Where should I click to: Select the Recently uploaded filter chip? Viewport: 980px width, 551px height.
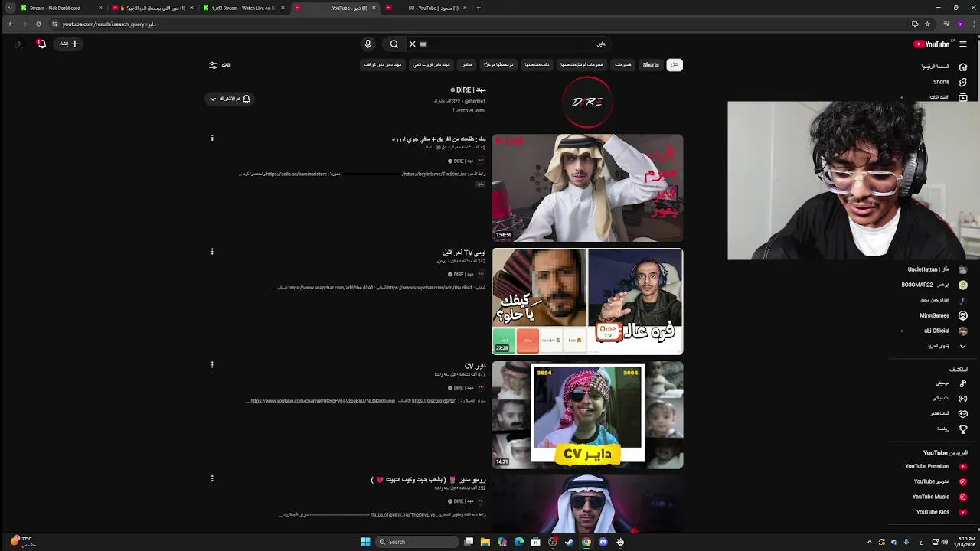coord(498,65)
